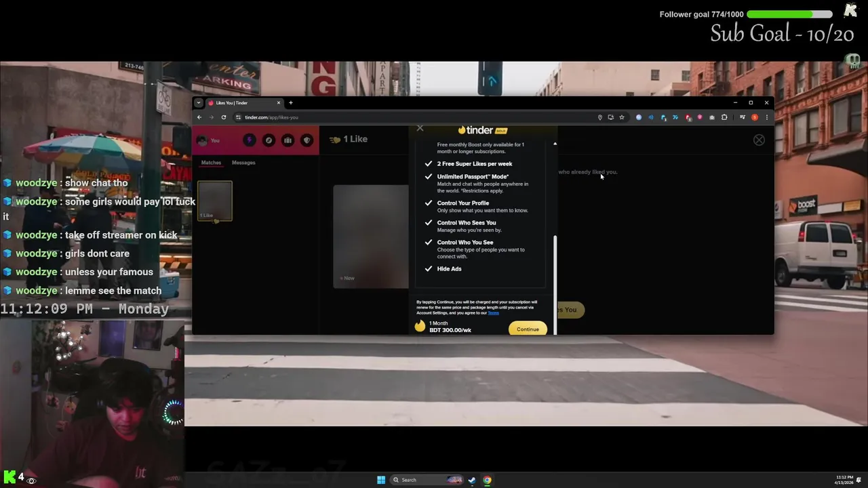Bookmark this page with the star icon
The height and width of the screenshot is (488, 868).
click(621, 117)
